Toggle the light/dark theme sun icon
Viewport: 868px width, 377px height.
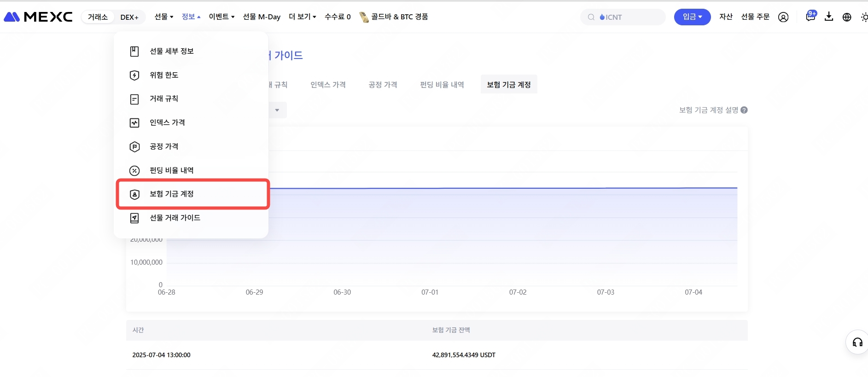coord(864,17)
